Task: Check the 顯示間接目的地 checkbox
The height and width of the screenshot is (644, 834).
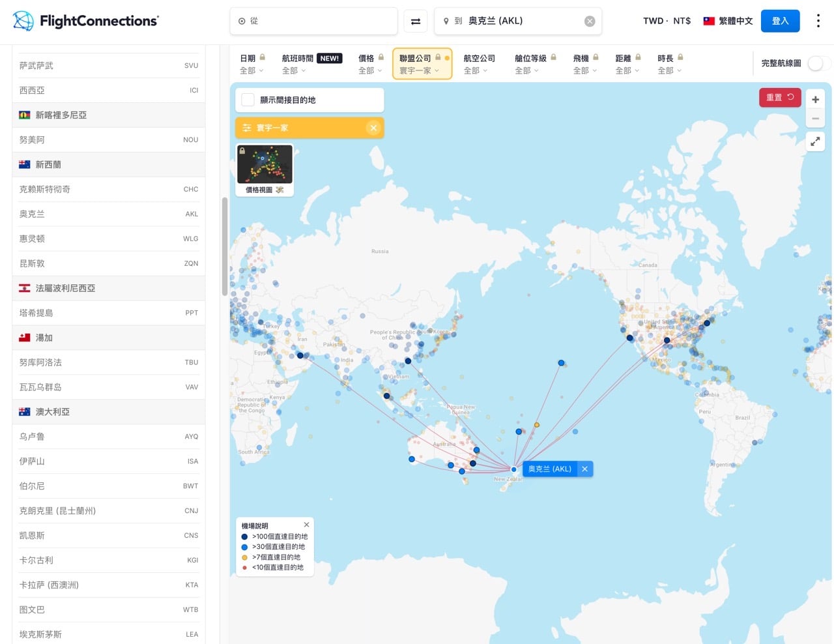Action: click(248, 100)
